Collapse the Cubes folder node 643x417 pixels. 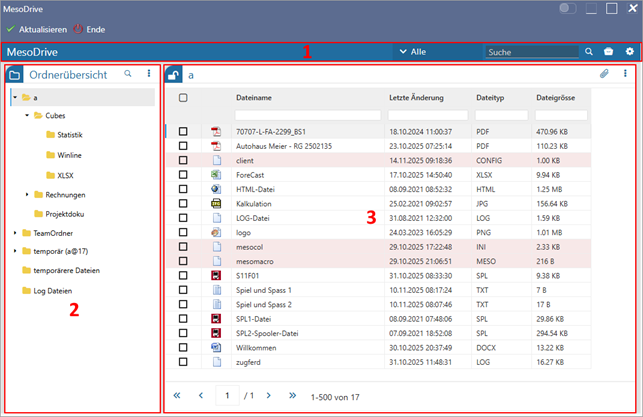coord(28,116)
